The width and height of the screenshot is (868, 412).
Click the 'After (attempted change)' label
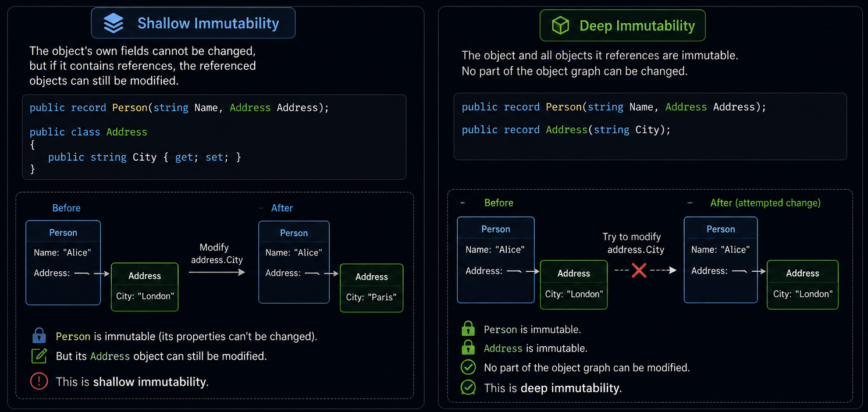[x=765, y=203]
